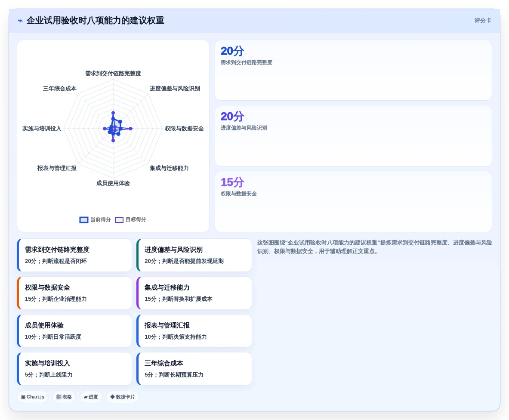The width and height of the screenshot is (509, 420).
Task: Click the 表格 tag chip
Action: (64, 397)
